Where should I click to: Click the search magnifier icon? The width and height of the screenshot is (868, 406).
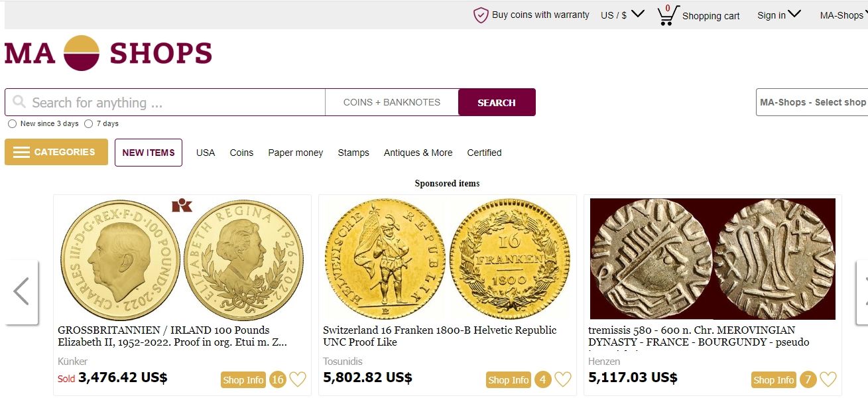19,102
